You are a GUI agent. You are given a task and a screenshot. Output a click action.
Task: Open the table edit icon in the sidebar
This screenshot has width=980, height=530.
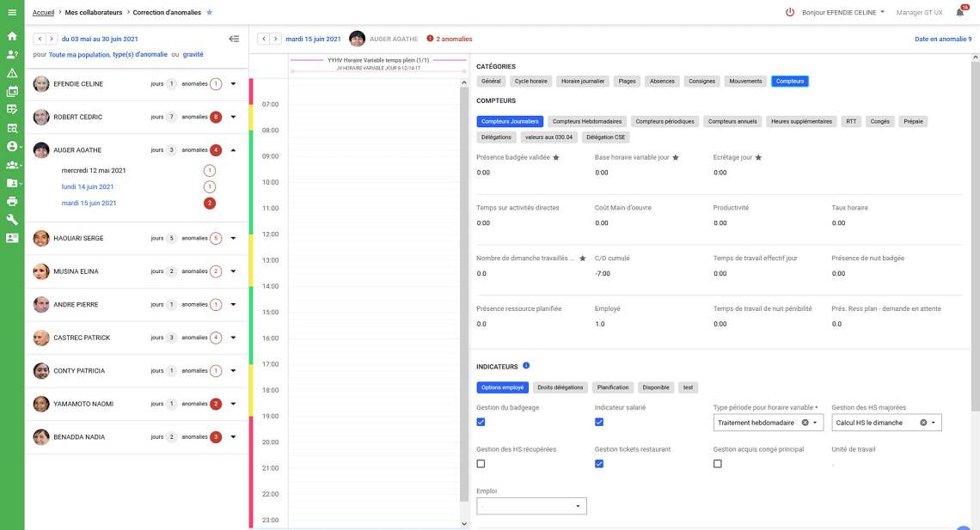pos(12,109)
